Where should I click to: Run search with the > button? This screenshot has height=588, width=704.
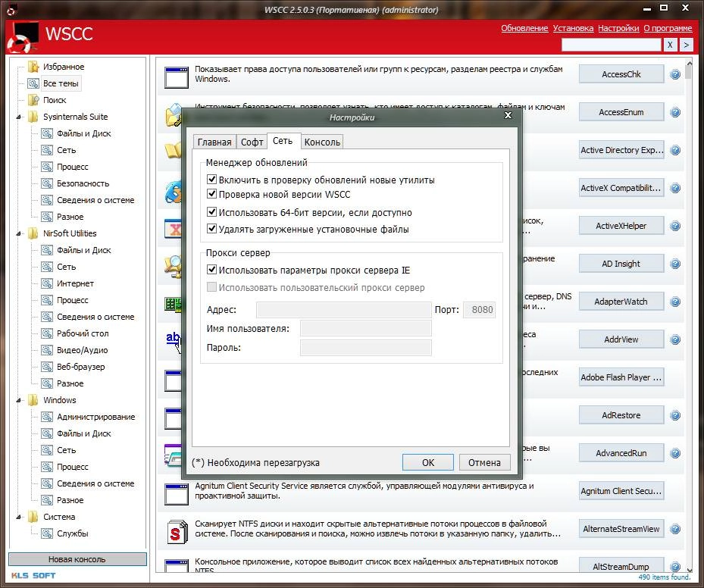686,45
